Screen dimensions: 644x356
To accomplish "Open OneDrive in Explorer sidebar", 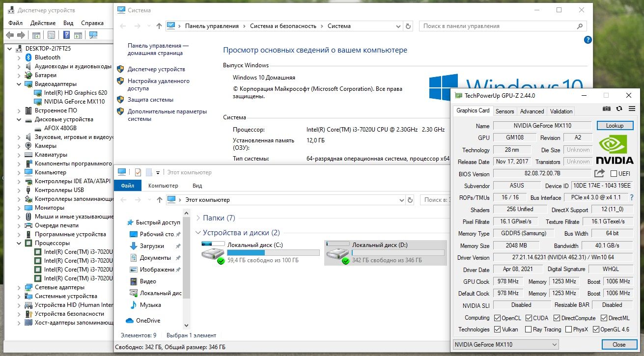I will [148, 321].
